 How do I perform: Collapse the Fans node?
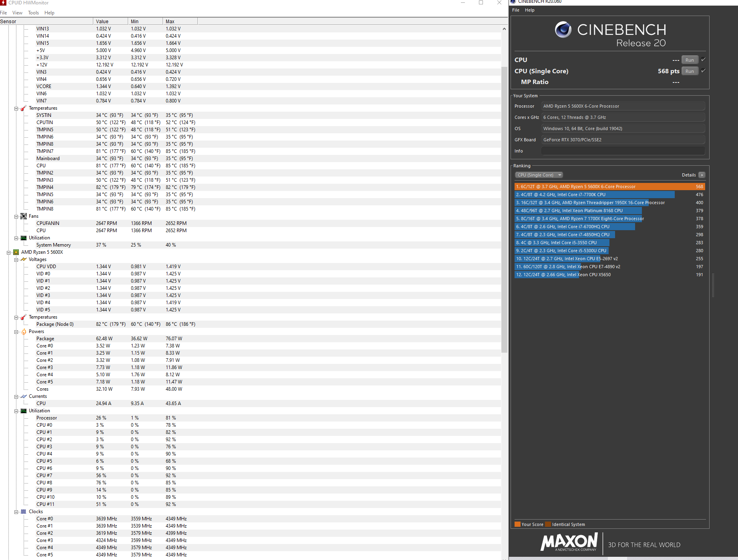(16, 217)
